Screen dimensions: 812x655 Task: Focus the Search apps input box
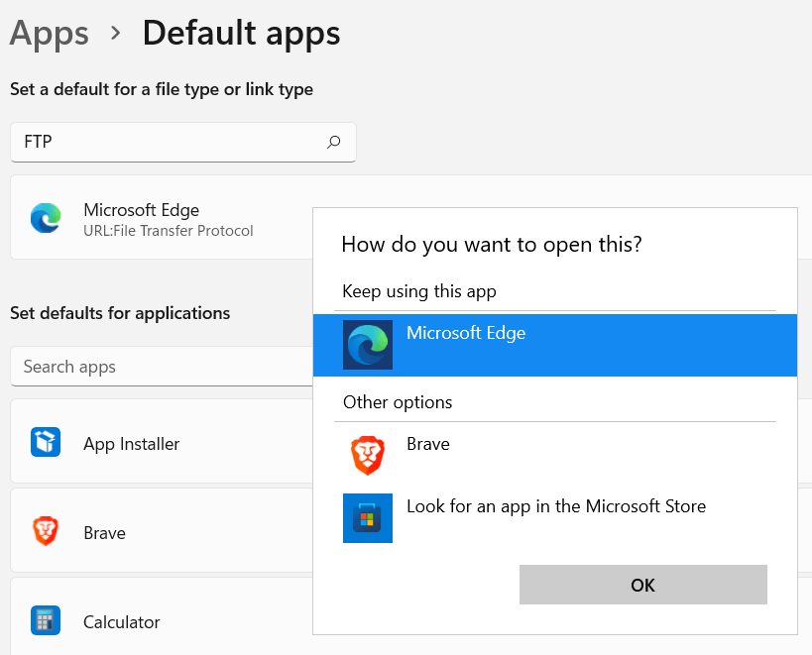tap(162, 367)
